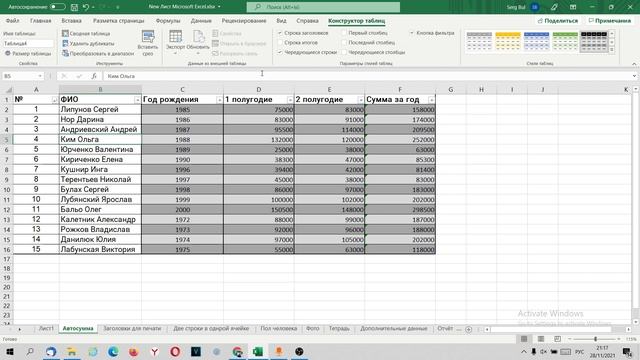This screenshot has width=640, height=360.
Task: Expand the formula bar
Action: 634,76
